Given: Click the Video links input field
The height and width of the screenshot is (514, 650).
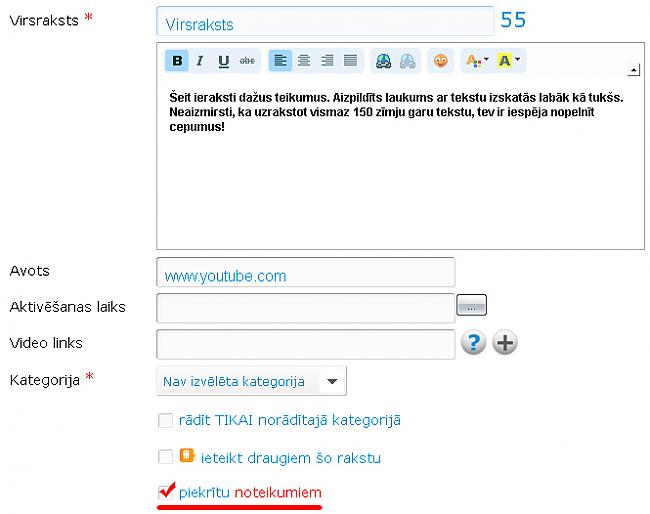Looking at the screenshot, I should pyautogui.click(x=306, y=344).
